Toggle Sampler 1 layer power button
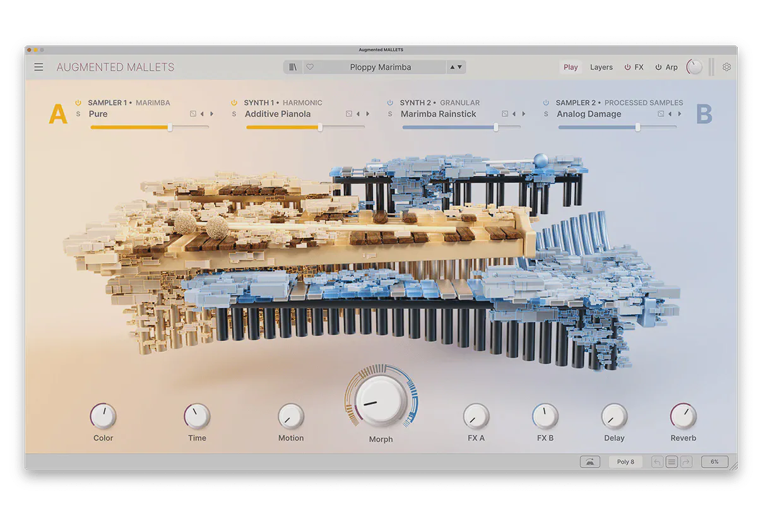763x532 pixels. pyautogui.click(x=78, y=103)
